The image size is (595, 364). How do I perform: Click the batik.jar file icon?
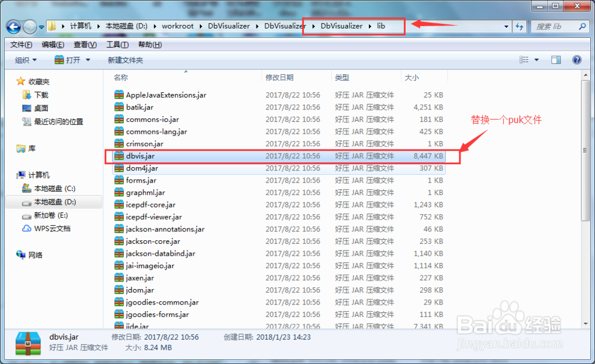(x=119, y=107)
